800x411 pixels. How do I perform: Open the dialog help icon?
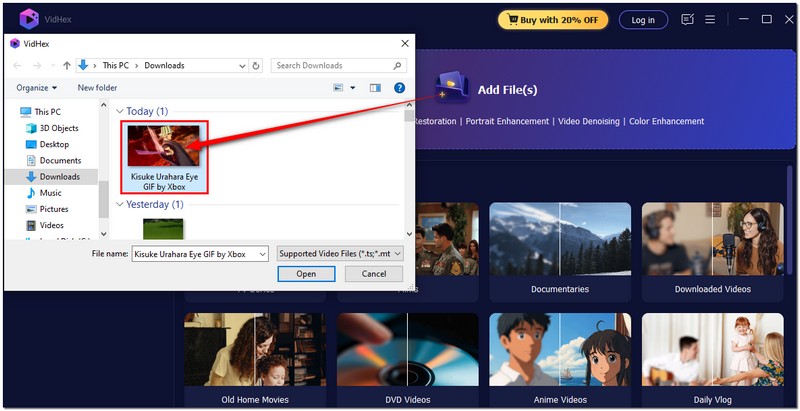[x=401, y=88]
